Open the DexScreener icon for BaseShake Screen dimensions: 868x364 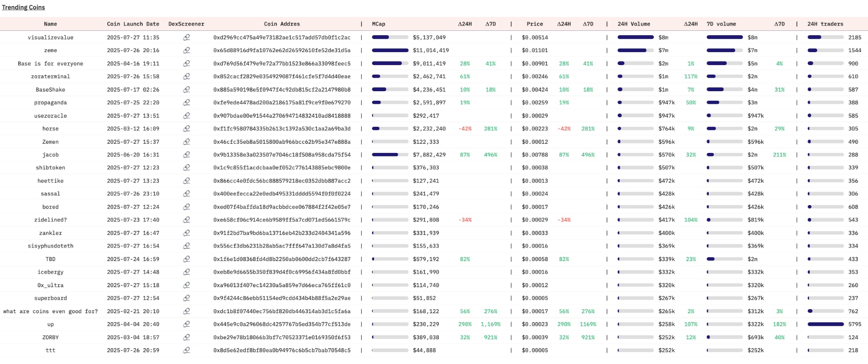[x=186, y=89]
